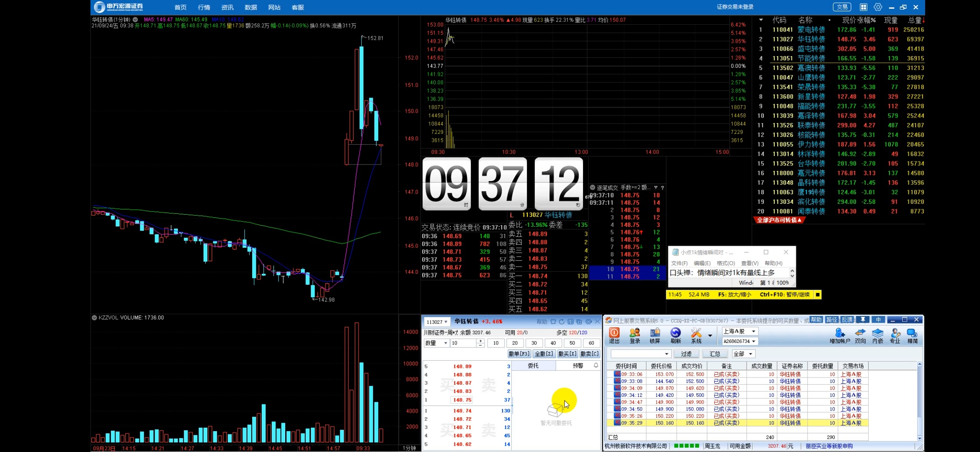Click the question mark icon in 逐笔成交 header

663,188
